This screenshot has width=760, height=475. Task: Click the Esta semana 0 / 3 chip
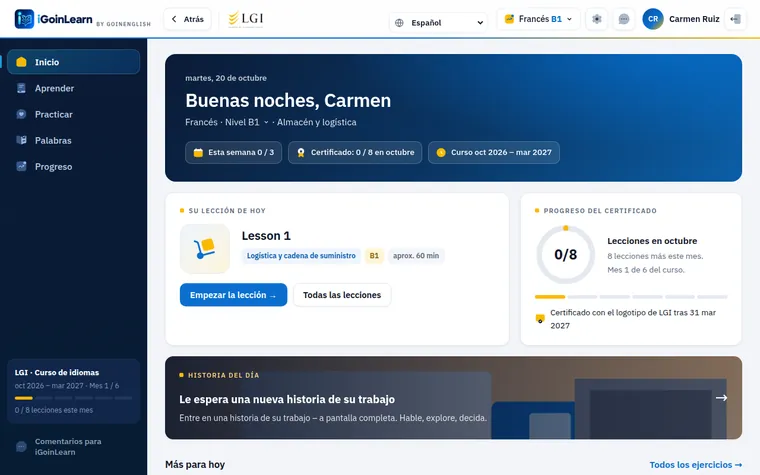(x=233, y=152)
